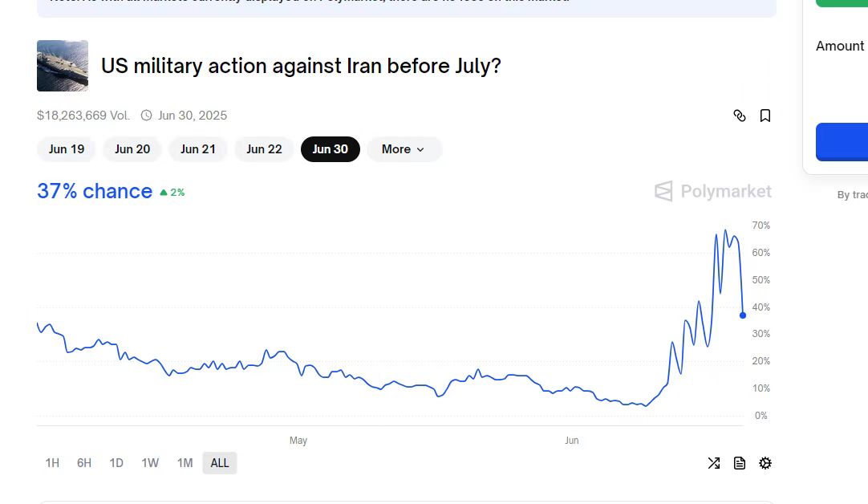The image size is (868, 504).
Task: Click the aircraft carrier market thumbnail
Action: click(x=63, y=66)
